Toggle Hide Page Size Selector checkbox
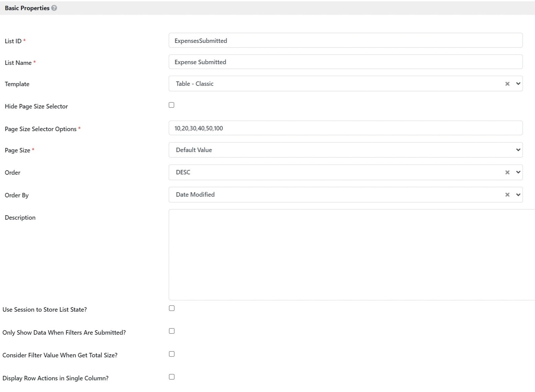The width and height of the screenshot is (535, 392). tap(171, 105)
